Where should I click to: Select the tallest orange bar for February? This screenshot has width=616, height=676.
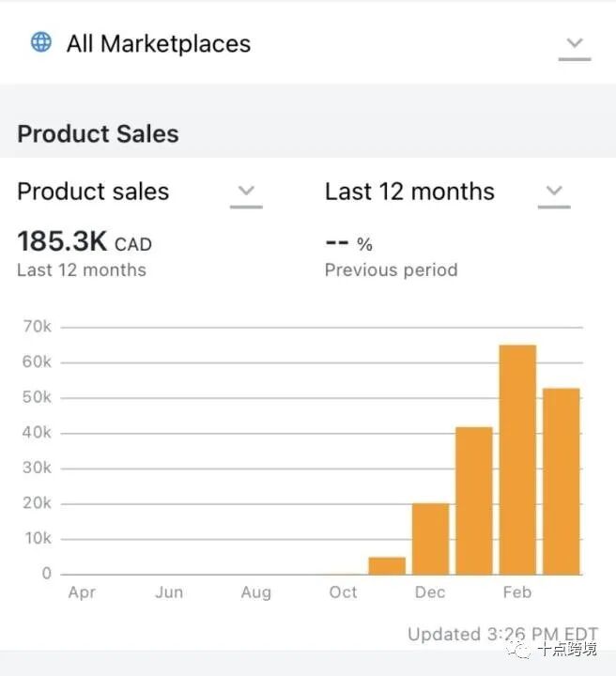517,459
